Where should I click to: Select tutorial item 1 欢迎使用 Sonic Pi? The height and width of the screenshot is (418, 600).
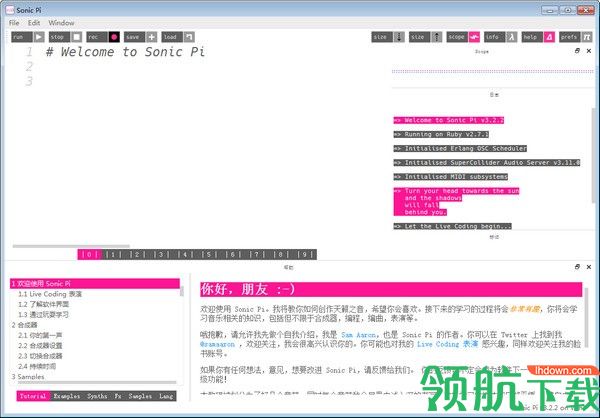coord(95,284)
